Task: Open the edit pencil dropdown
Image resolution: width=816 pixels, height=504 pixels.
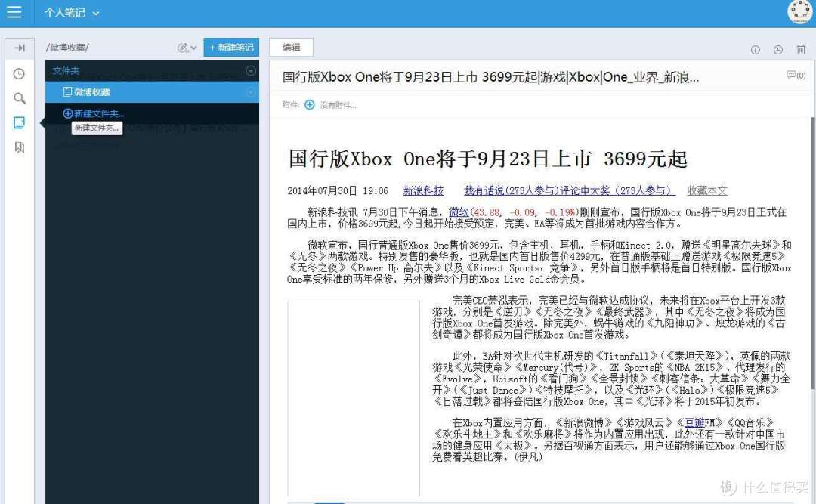Action: pos(187,48)
